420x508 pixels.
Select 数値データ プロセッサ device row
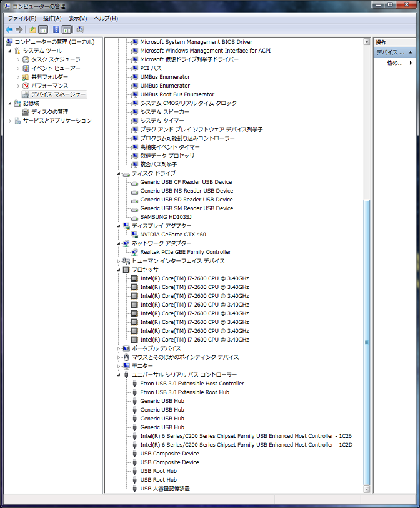click(x=167, y=156)
